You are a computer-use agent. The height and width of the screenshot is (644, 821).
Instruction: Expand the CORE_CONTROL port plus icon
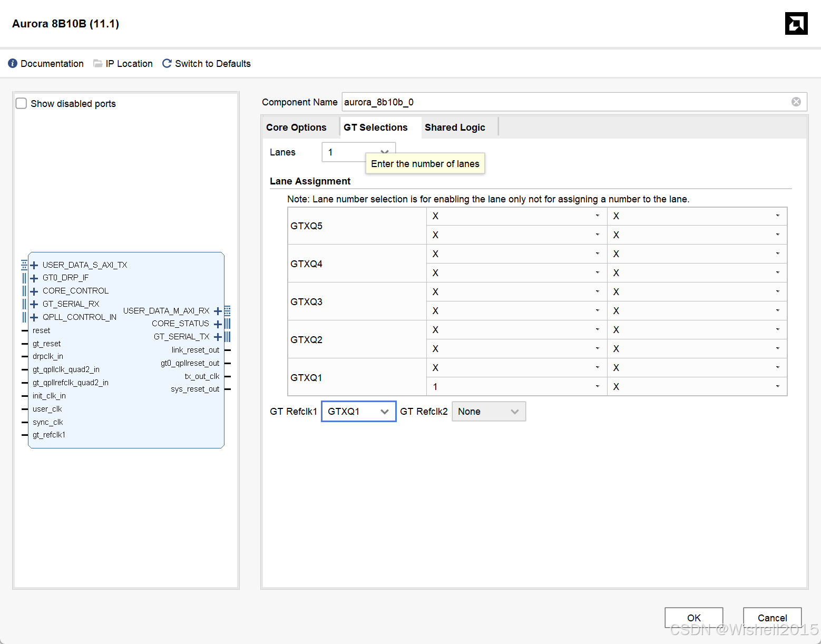click(x=34, y=291)
